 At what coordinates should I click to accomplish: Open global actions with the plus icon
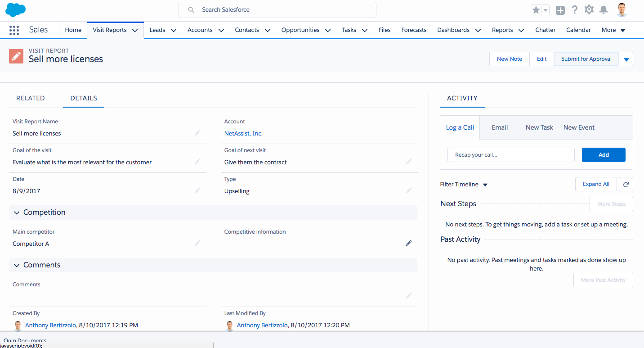pyautogui.click(x=560, y=9)
